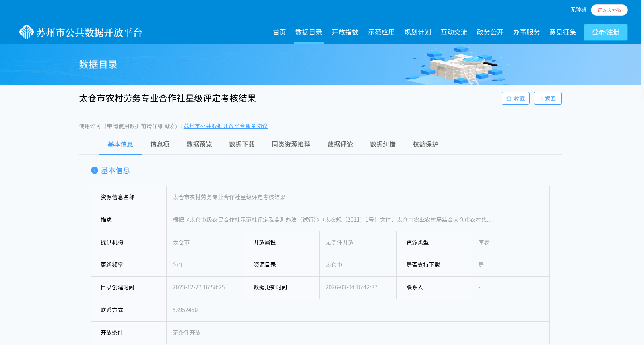The height and width of the screenshot is (345, 644).
Task: Open 苏州市公共数据开放平台服务协议 link
Action: tap(225, 126)
